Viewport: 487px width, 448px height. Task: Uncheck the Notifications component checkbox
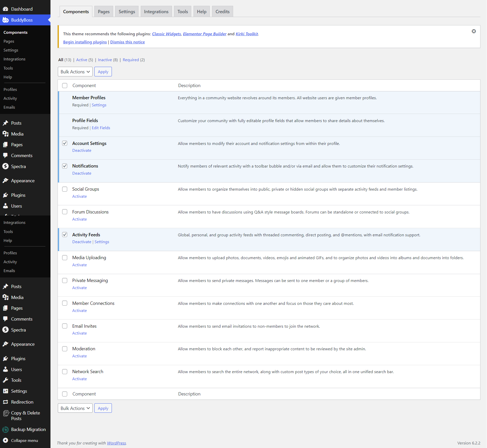click(65, 166)
